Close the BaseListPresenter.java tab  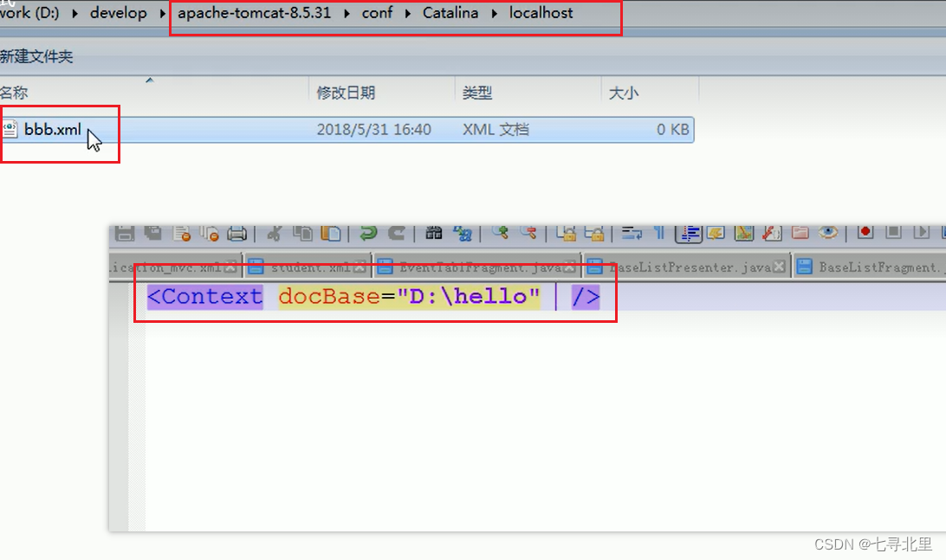[x=779, y=267]
